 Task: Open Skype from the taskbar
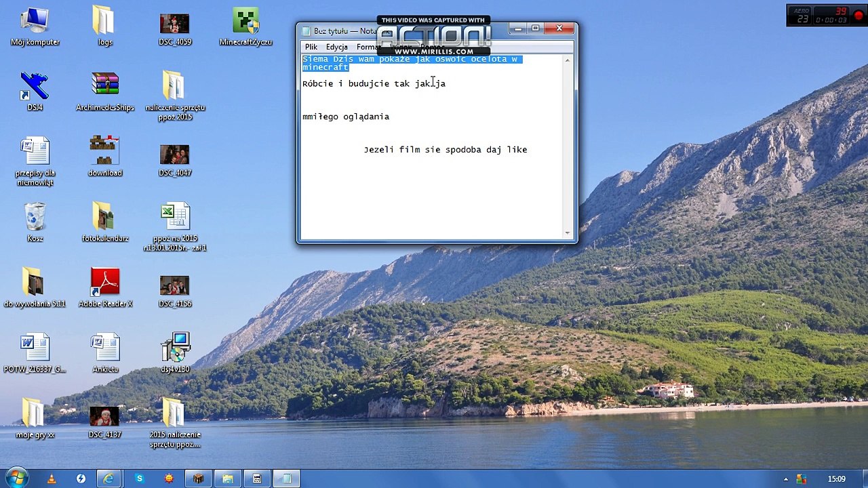coord(139,479)
